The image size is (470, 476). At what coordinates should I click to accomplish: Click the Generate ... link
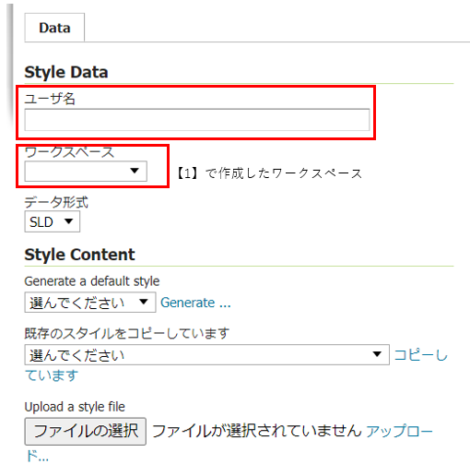point(195,303)
